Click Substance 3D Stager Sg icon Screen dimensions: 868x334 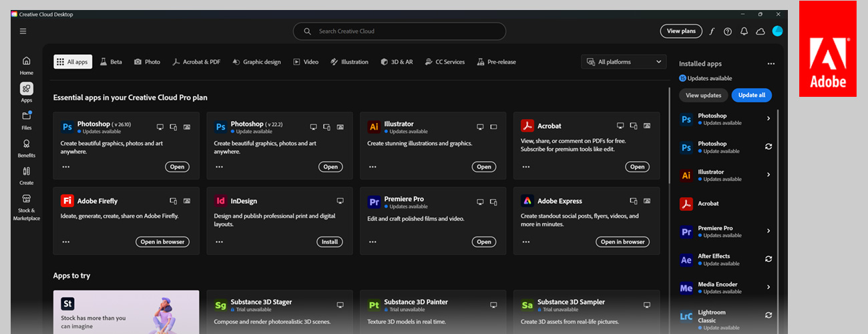coord(220,305)
